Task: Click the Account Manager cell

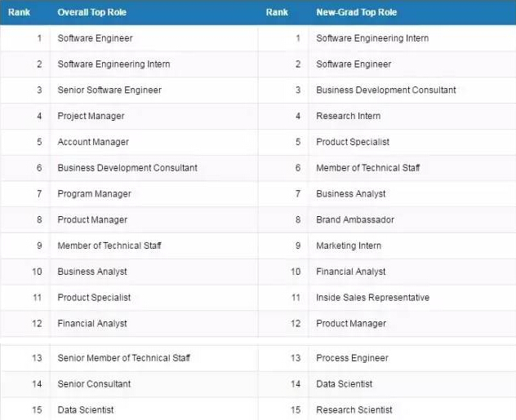Action: [x=93, y=142]
